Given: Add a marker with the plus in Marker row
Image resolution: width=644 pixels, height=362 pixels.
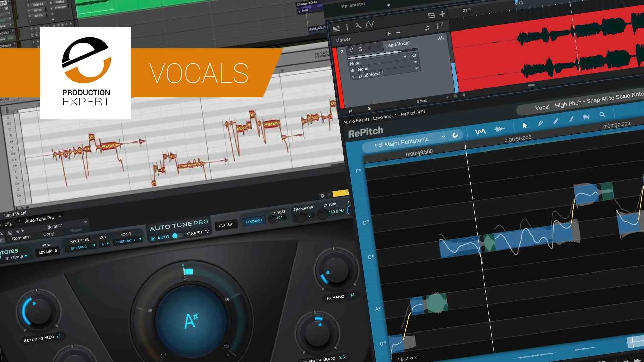Looking at the screenshot, I should tap(388, 34).
